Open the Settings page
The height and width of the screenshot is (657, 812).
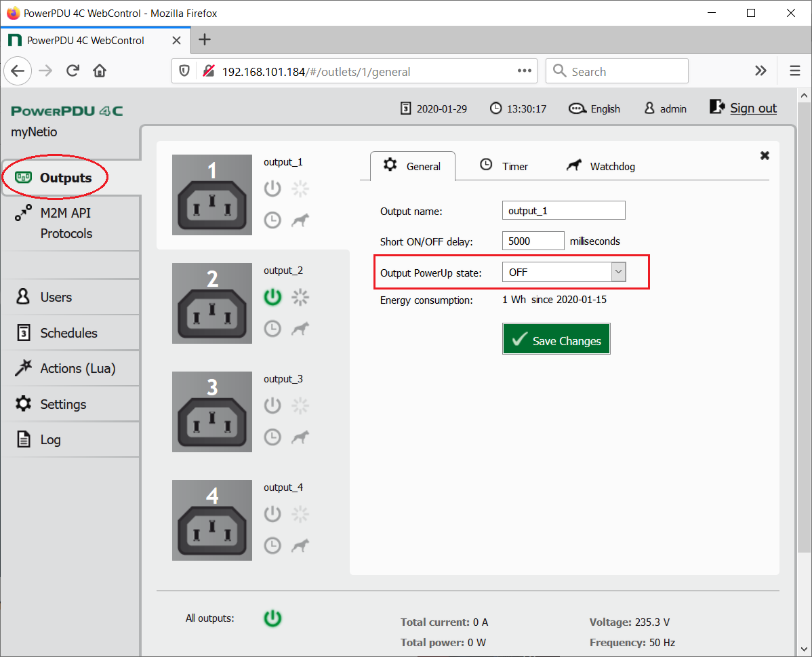[71, 404]
